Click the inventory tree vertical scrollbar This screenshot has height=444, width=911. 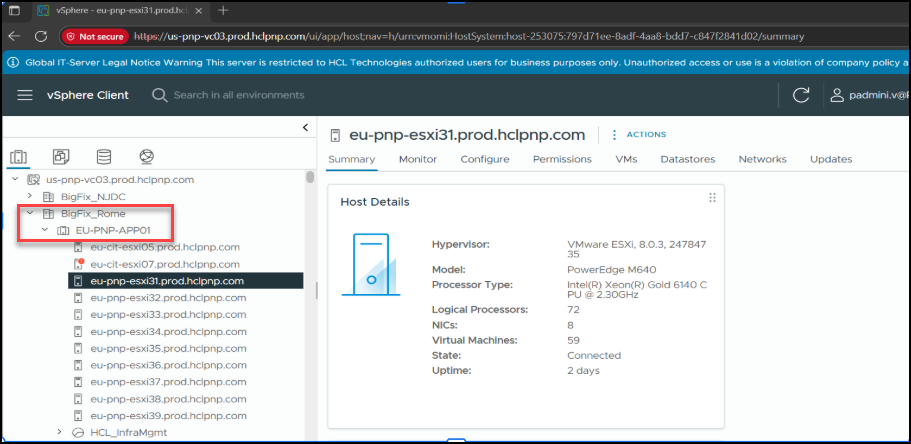[x=311, y=177]
